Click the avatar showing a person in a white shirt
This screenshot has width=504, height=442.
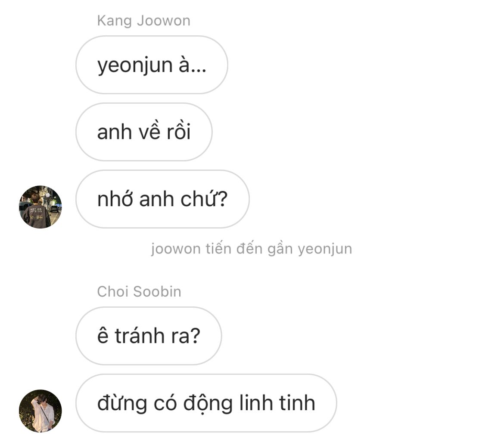40,411
